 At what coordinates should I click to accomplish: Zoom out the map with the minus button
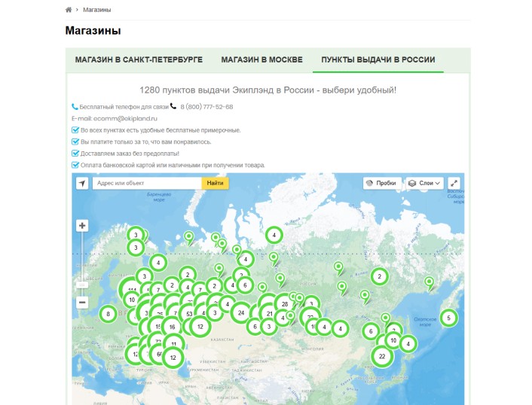pos(82,302)
